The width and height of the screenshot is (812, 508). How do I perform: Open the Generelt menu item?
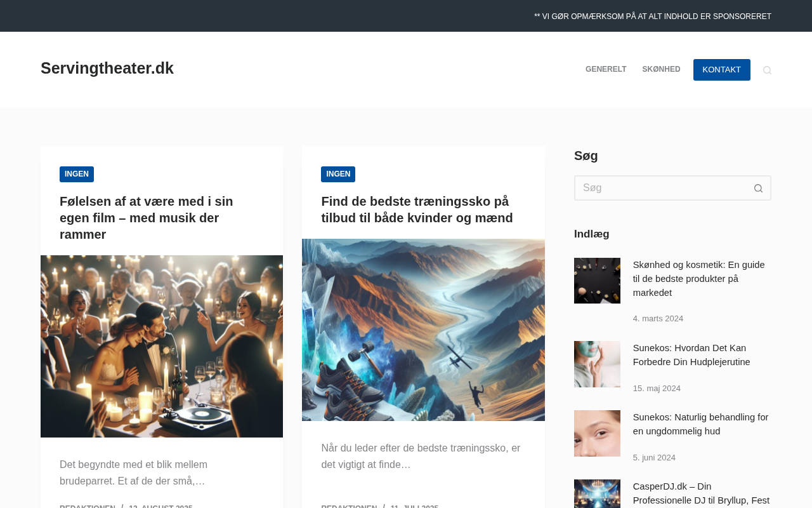[x=606, y=70]
